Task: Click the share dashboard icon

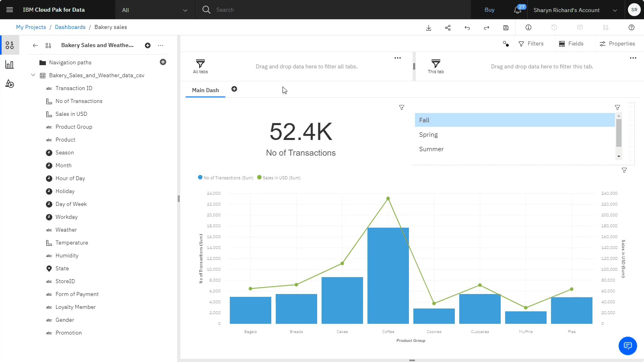Action: [448, 27]
